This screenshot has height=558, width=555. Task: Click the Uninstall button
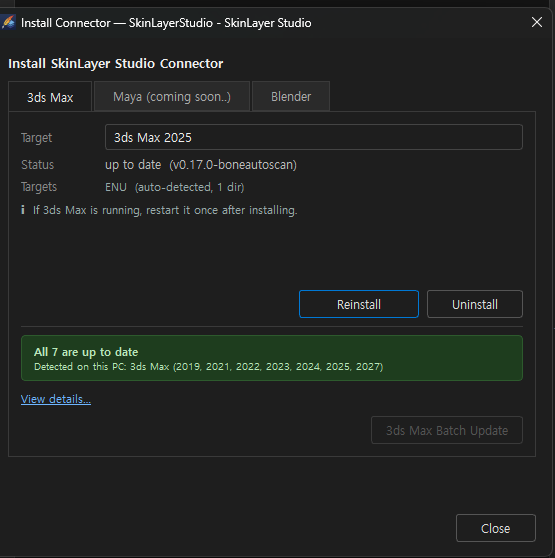point(475,304)
